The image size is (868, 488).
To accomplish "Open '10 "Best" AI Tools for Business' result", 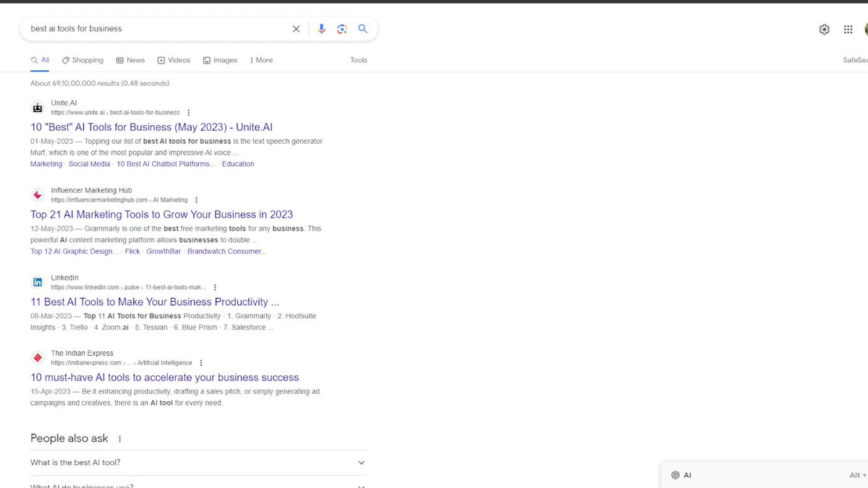I will (151, 127).
